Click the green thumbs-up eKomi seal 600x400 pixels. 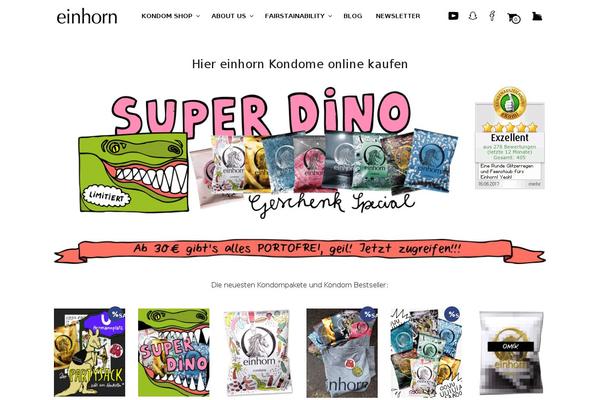pos(510,103)
